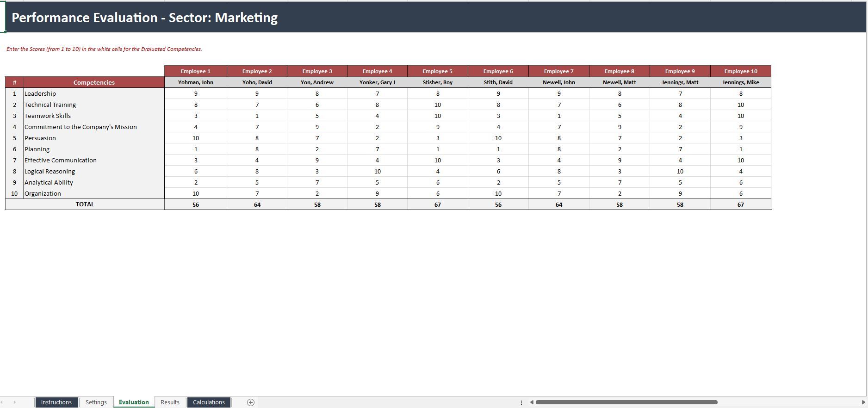
Task: Select the Teamwork Skills row label
Action: [94, 116]
